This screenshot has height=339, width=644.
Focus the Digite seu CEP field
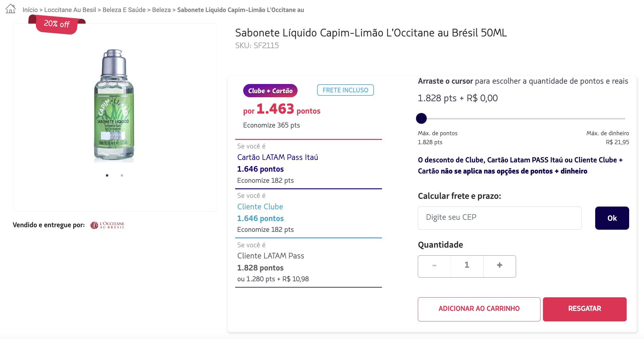tap(499, 218)
